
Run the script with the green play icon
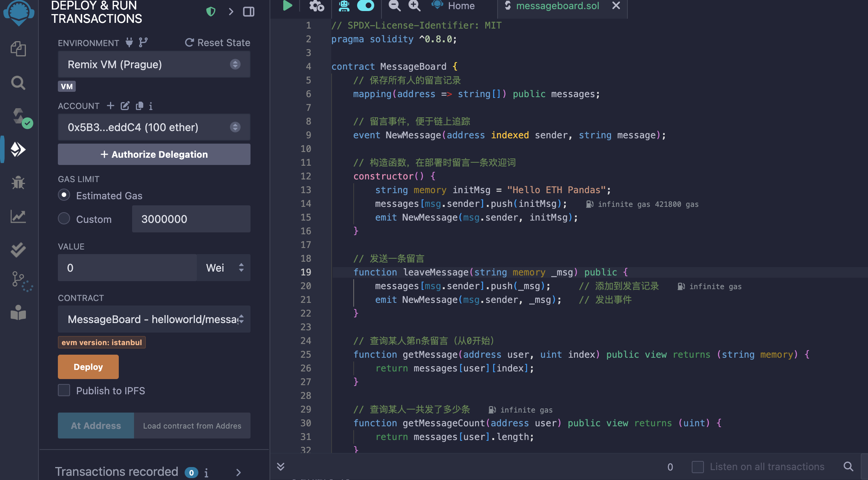(x=287, y=6)
